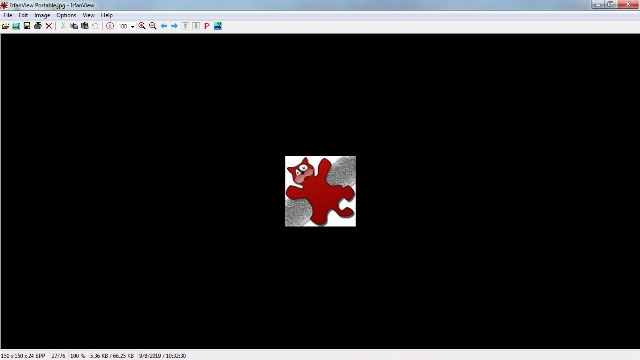This screenshot has width=640, height=360.
Task: Open properties with red P icon
Action: pos(207,26)
